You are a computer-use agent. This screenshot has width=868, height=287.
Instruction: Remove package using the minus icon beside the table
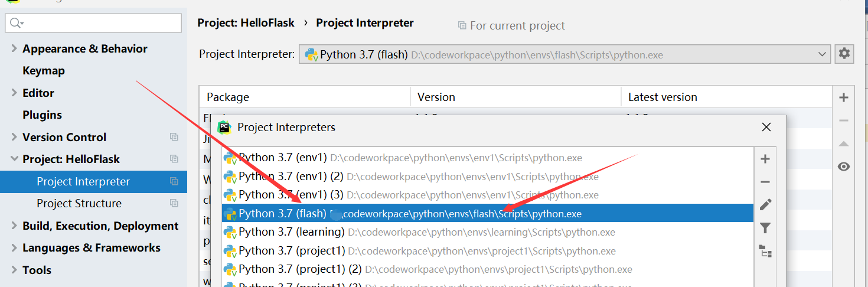pos(844,120)
